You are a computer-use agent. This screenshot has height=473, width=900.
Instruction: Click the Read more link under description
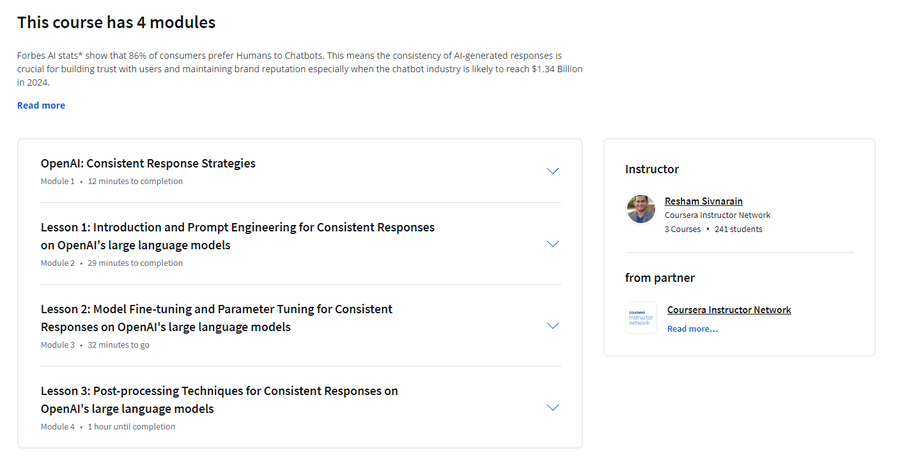(x=41, y=106)
